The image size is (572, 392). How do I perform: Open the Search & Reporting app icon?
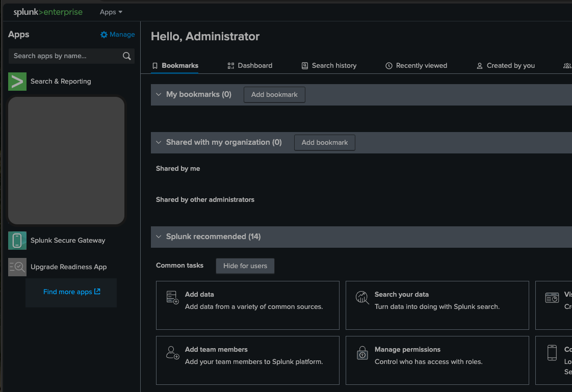coord(17,82)
